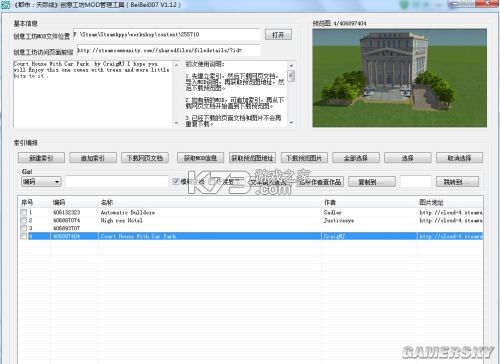Click the 复制到... button

372,182
